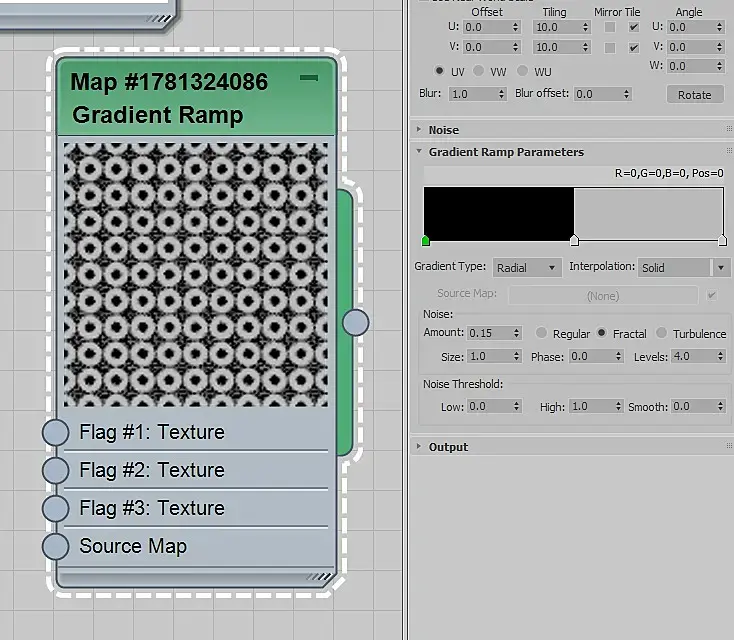Click the Blur offset value field
Viewport: 734px width, 640px height.
(x=598, y=94)
